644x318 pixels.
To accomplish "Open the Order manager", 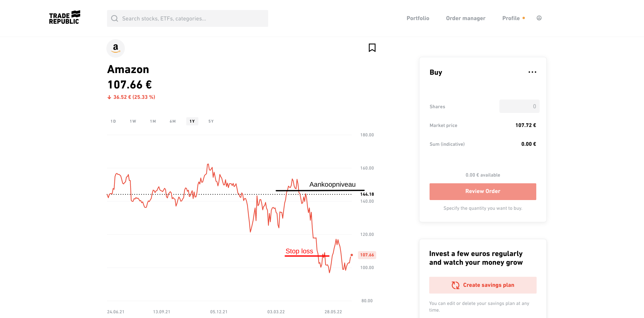I will 465,18.
